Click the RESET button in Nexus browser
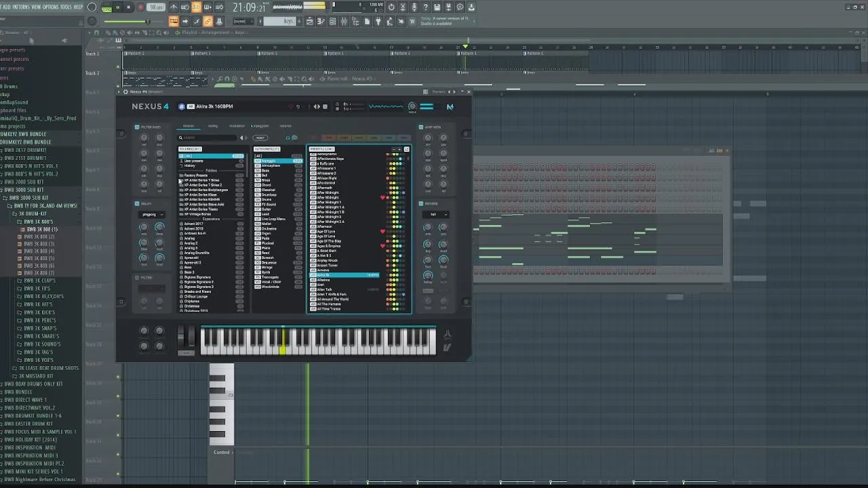The width and height of the screenshot is (868, 488). click(260, 138)
